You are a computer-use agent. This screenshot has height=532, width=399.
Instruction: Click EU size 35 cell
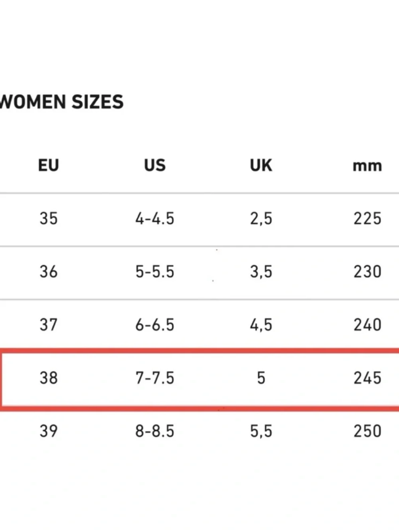click(48, 218)
